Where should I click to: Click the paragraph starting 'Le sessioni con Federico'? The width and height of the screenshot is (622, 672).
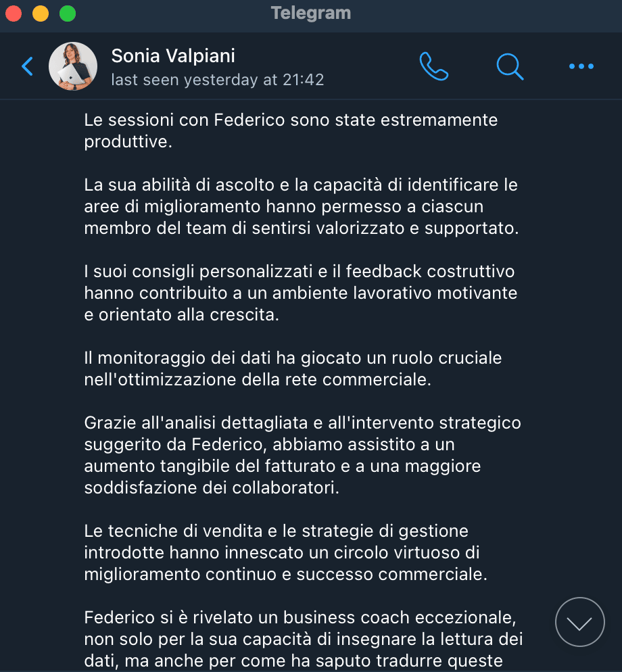(291, 130)
